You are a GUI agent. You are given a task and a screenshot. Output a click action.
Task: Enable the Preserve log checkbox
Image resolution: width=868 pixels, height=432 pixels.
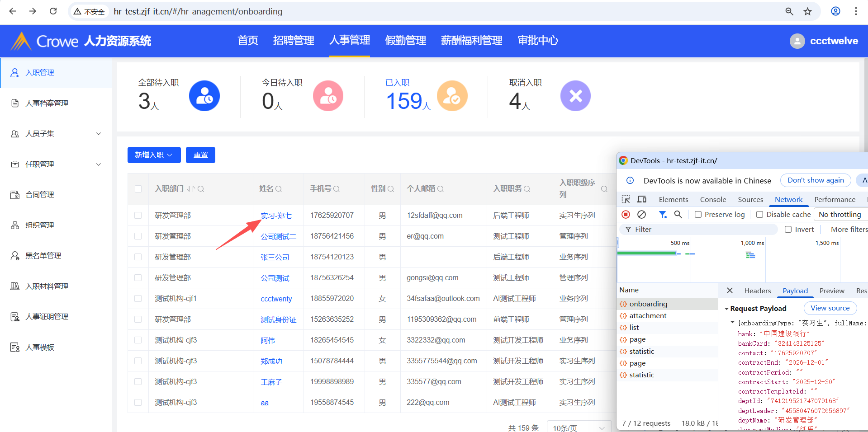(698, 215)
